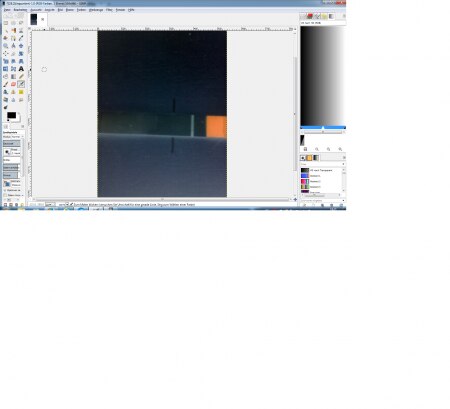The image size is (450, 409).
Task: Select the pink Eraser tool
Action: (13, 84)
